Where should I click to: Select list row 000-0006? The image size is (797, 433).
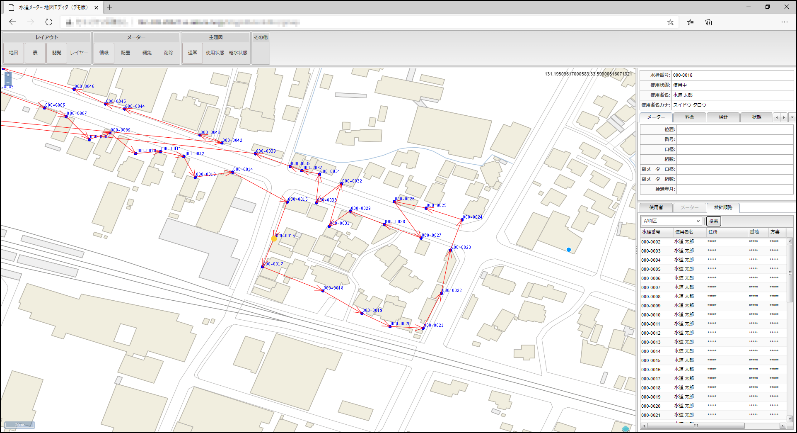714,279
